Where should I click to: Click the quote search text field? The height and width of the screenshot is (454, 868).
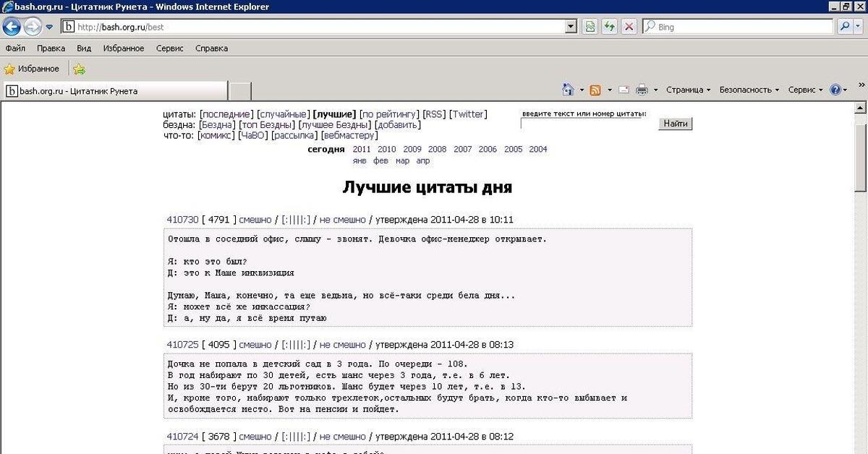coord(587,124)
